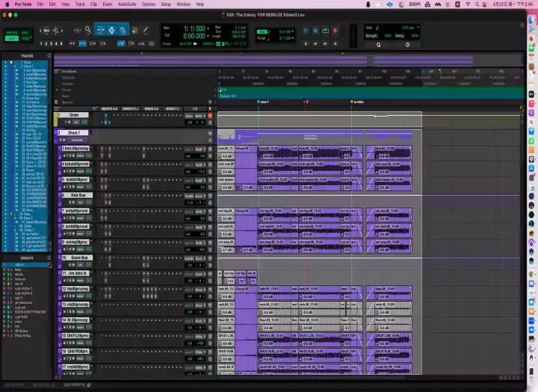This screenshot has width=538, height=392.
Task: Expand the Tempo ruler disclosure triangle
Action: click(58, 90)
